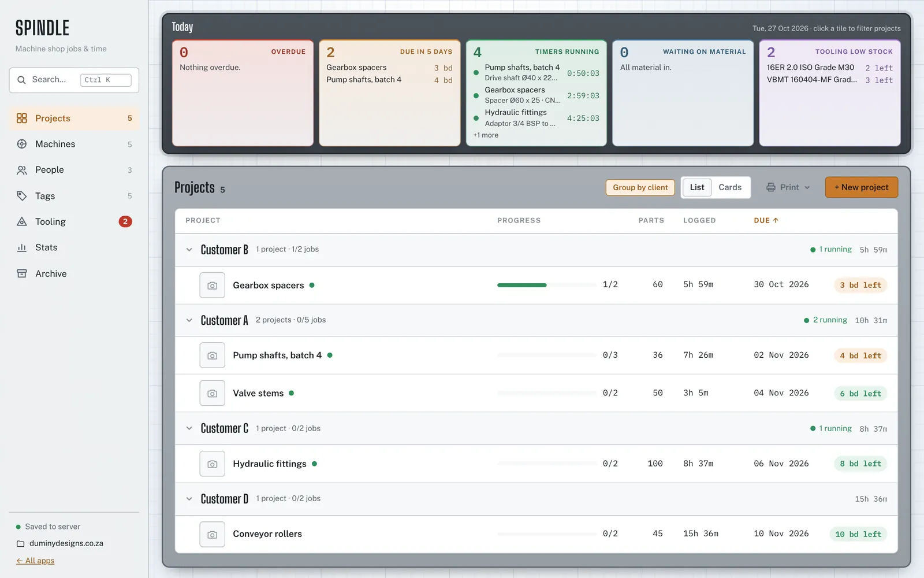Click the Tags icon in sidebar

click(22, 196)
